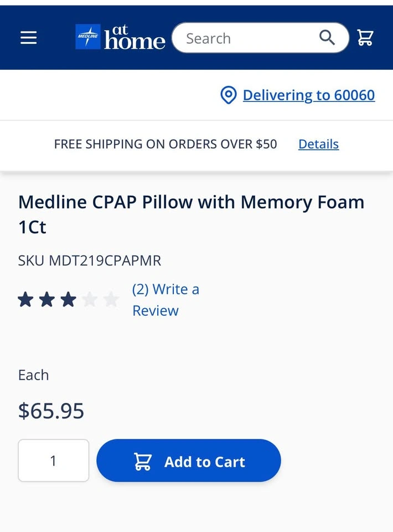Viewport: 393px width, 532px height.
Task: Click the Medline at home logo
Action: point(120,38)
